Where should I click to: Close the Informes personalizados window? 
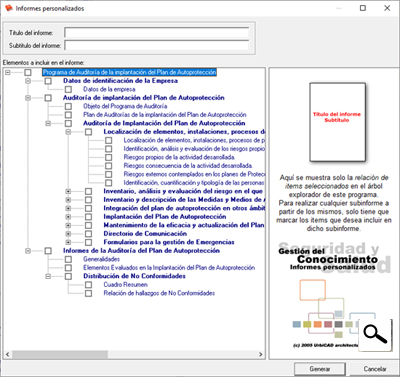click(387, 8)
